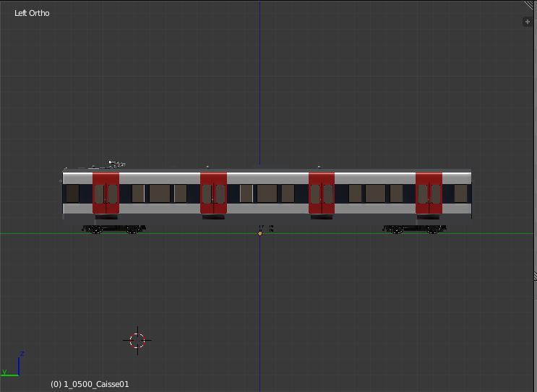Click the Y/Z axis orientation gizmo
The image size is (537, 392).
coord(13,364)
